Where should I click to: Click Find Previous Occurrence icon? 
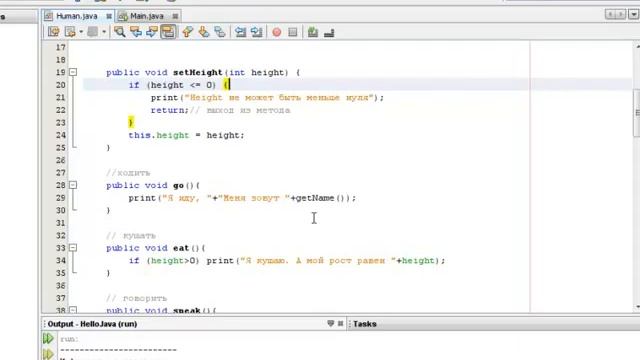tap(136, 32)
